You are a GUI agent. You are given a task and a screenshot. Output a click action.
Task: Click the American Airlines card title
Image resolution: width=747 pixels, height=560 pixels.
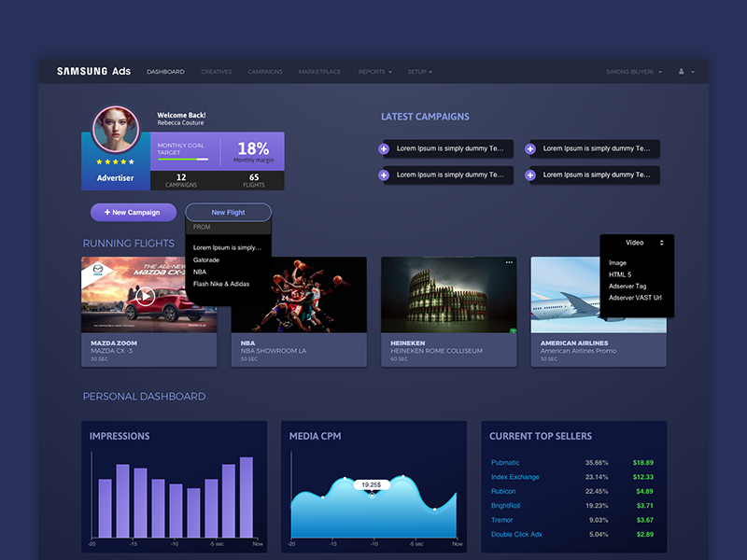pos(574,343)
